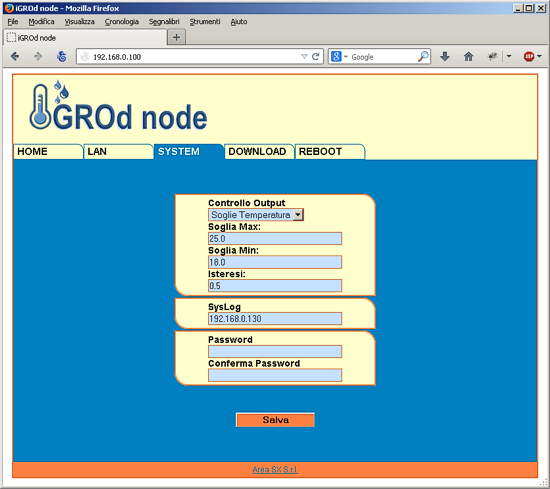Screen dimensions: 550x489
Task: Click the Soglia Max input field
Action: (x=275, y=239)
